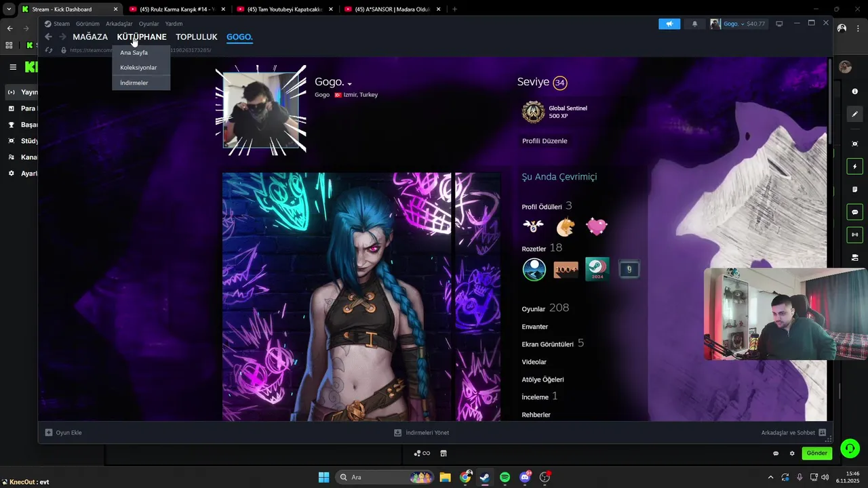This screenshot has height=488, width=868.
Task: Show hidden system tray icons chevron
Action: pyautogui.click(x=770, y=477)
